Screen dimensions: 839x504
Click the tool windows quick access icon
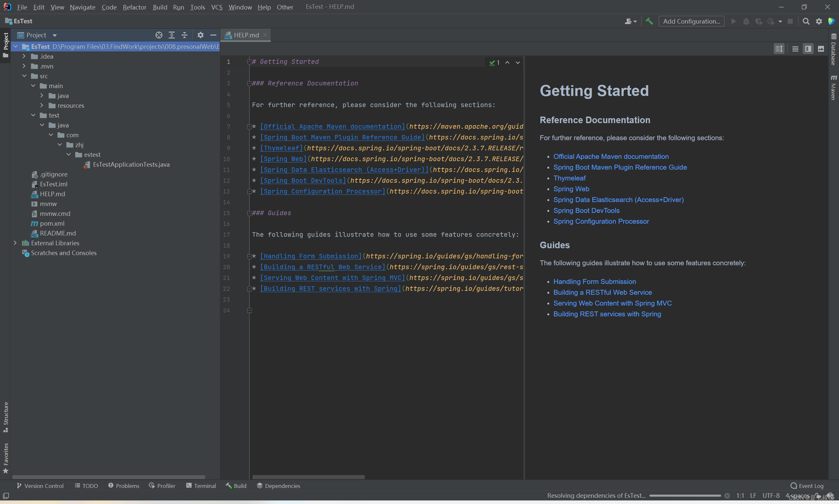point(6,495)
